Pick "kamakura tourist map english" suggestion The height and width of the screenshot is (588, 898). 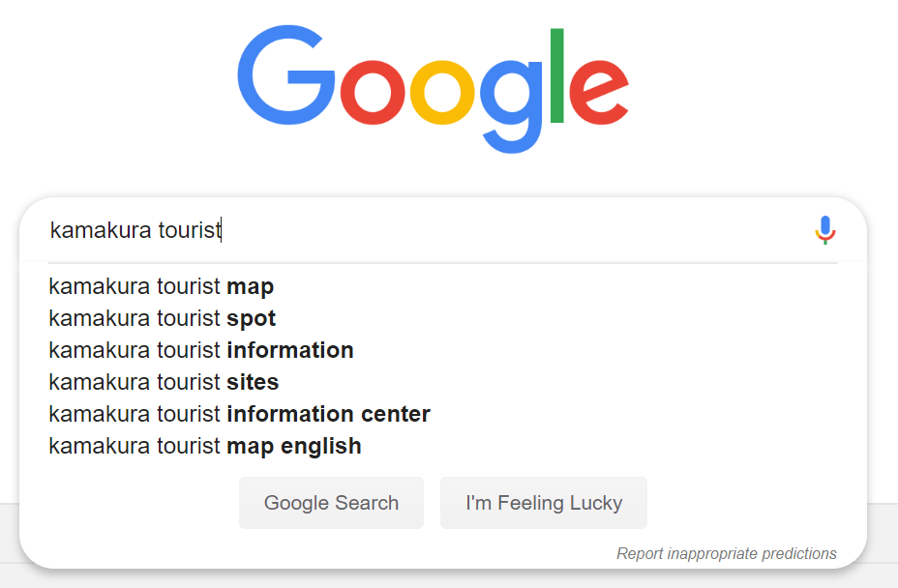click(x=205, y=446)
